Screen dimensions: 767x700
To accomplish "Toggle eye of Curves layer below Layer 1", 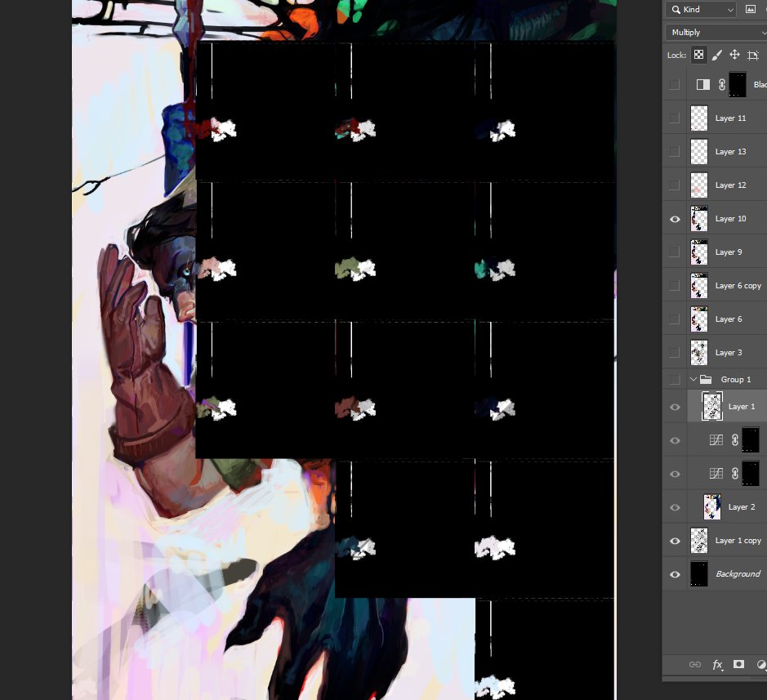I will (675, 439).
